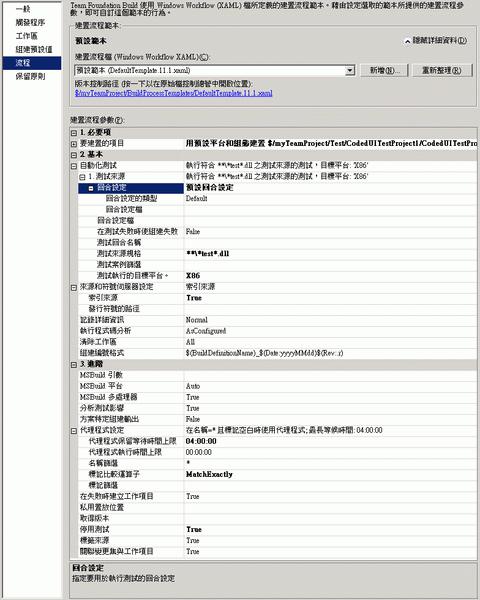The image size is (480, 600).
Task: Hide details with 隱藏詳細資料 toggle
Action: (436, 41)
